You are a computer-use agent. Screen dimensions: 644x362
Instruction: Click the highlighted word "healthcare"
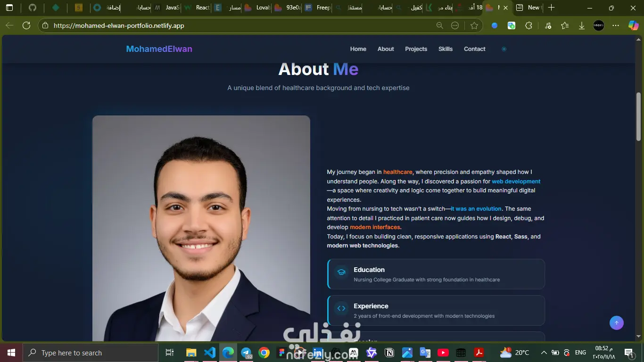(x=398, y=172)
